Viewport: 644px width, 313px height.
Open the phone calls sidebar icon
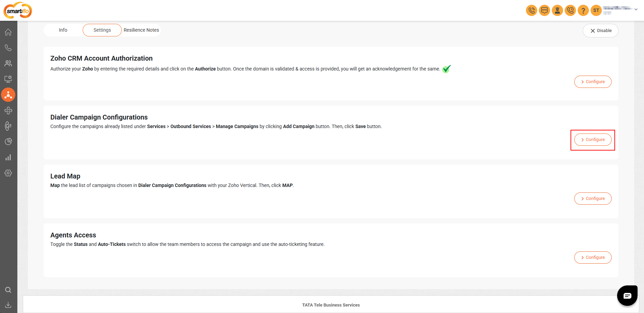click(8, 48)
